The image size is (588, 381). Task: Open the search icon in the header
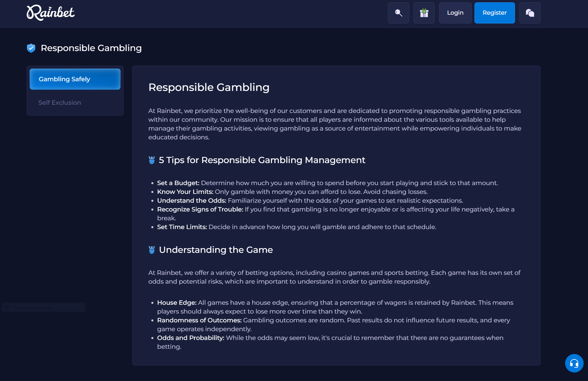[x=398, y=13]
